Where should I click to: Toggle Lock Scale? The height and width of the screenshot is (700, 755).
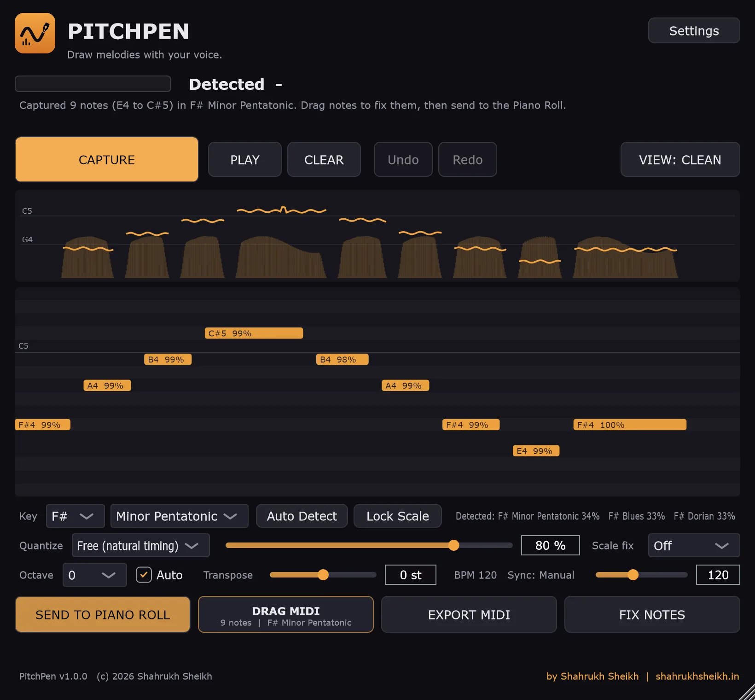[397, 516]
